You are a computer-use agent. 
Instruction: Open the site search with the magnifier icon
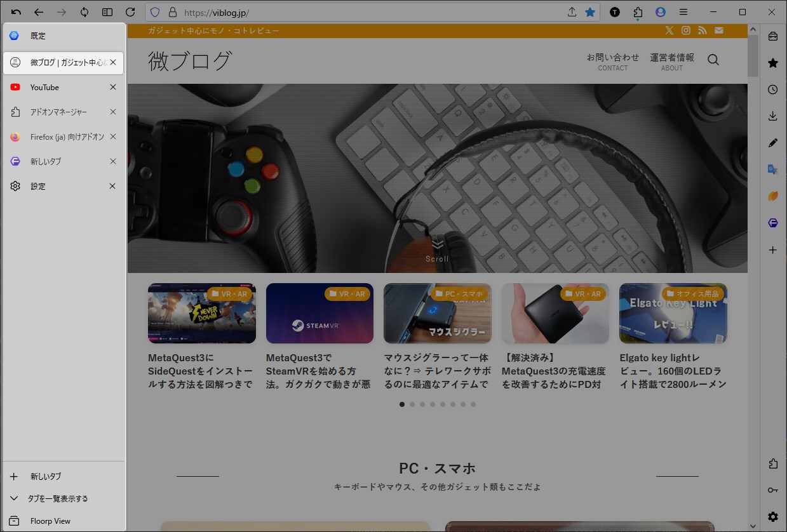click(x=713, y=59)
